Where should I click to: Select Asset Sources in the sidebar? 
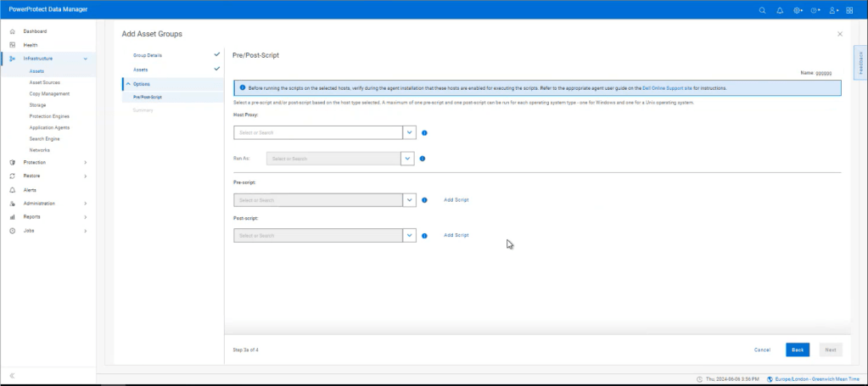pyautogui.click(x=44, y=82)
